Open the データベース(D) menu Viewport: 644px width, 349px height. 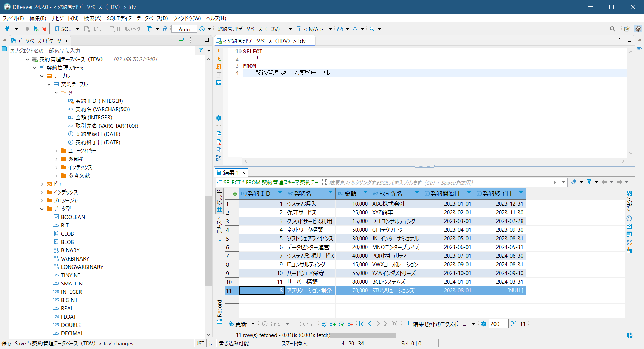click(x=152, y=18)
